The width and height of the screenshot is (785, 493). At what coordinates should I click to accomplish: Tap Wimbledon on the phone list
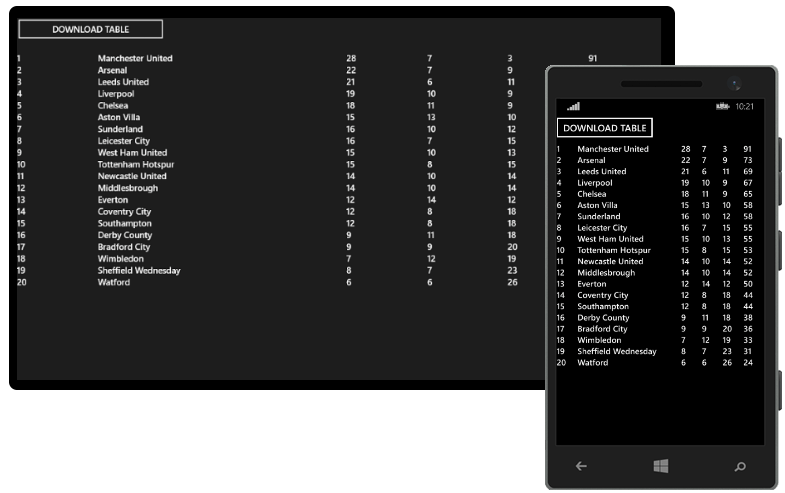point(599,340)
